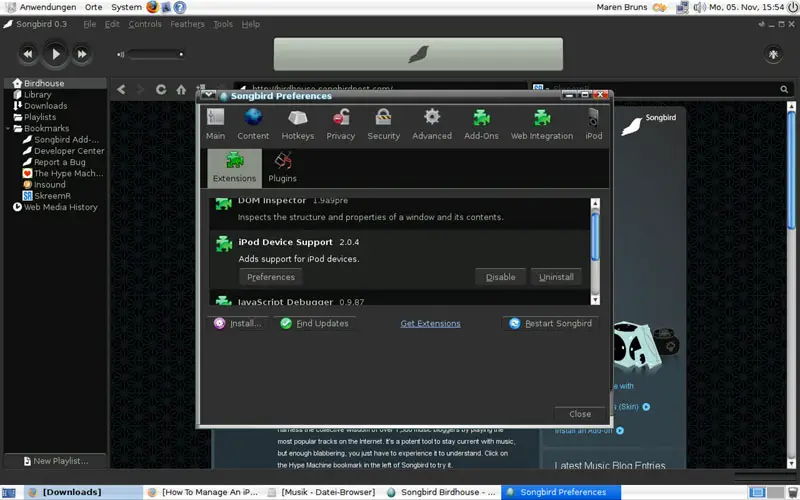Switch to Musik - Datei-Browser taskbar window
This screenshot has width=800, height=500.
[322, 492]
